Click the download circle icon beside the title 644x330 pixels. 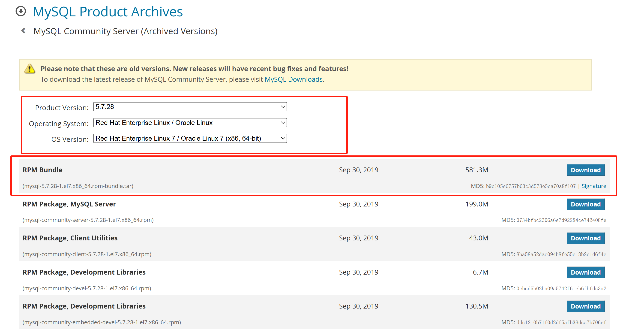21,11
